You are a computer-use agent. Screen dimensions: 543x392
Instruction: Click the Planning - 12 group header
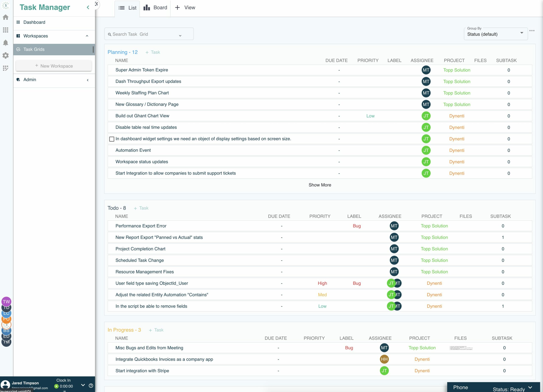(x=123, y=52)
